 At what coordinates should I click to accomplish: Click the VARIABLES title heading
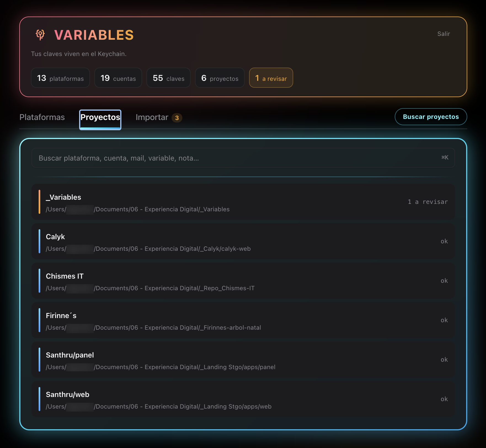coord(94,35)
